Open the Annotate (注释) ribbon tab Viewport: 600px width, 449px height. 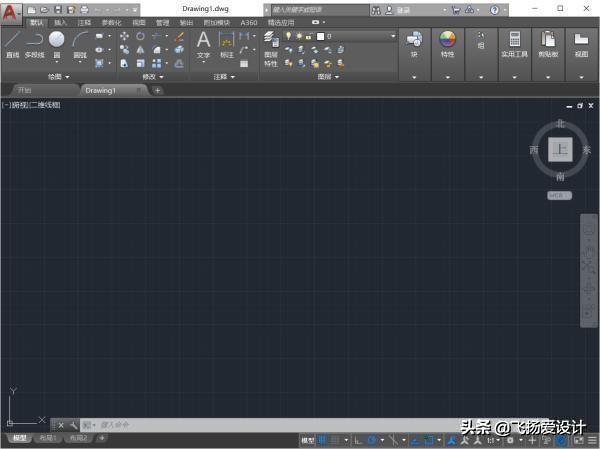(x=84, y=23)
